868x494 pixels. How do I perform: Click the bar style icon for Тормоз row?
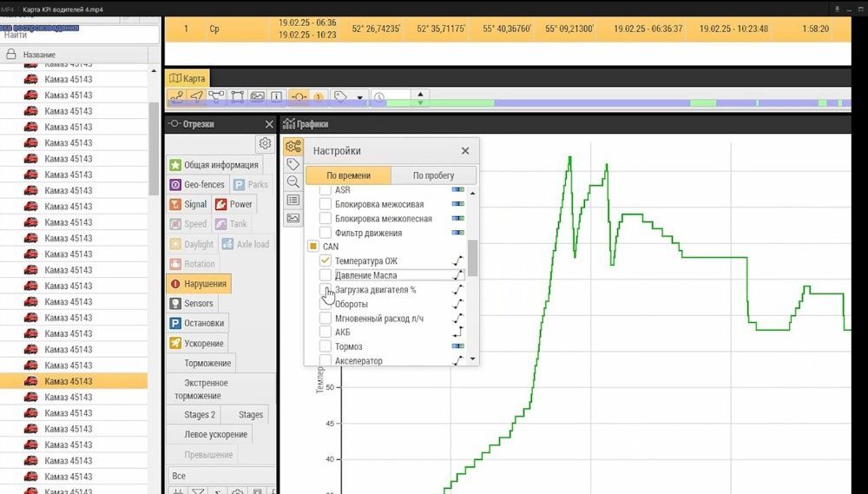tap(457, 346)
